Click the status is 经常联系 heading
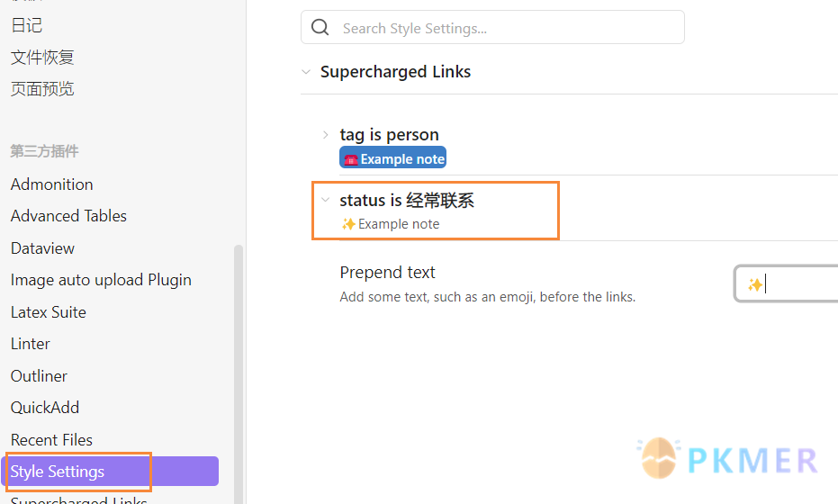The image size is (838, 504). click(x=407, y=200)
